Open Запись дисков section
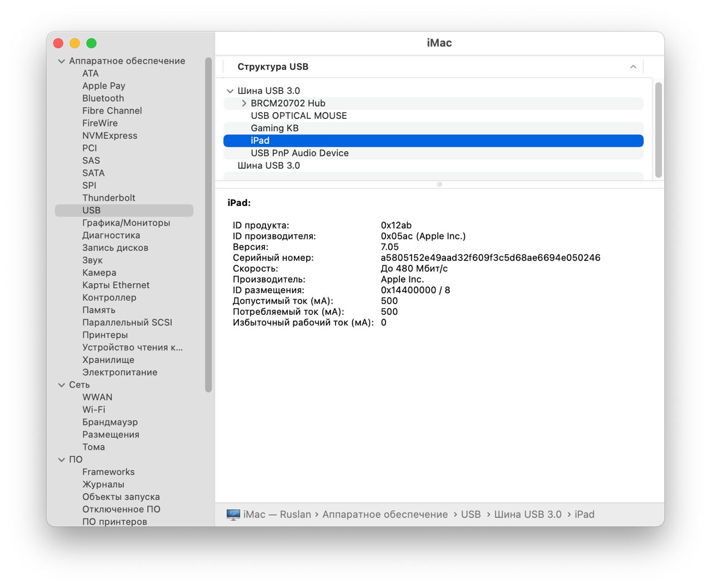 (115, 248)
